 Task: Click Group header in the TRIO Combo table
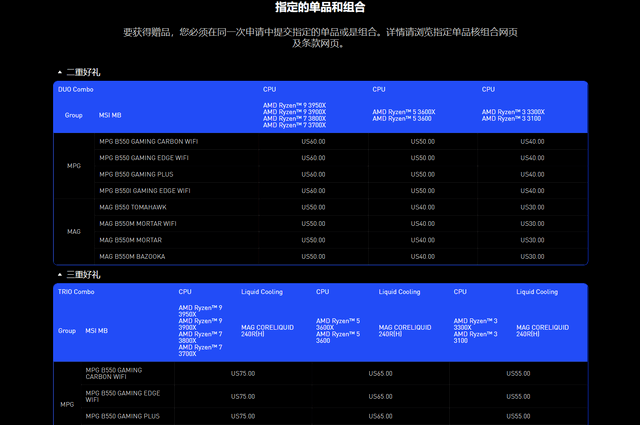[x=67, y=331]
